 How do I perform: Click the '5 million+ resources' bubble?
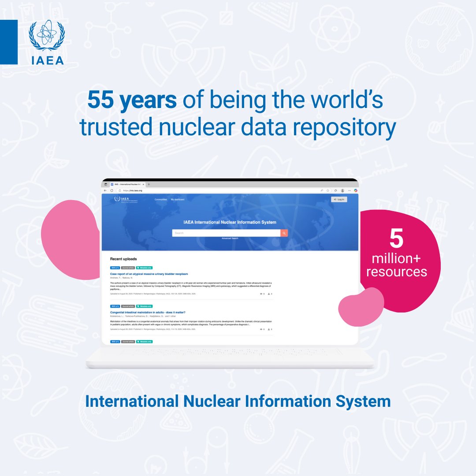click(399, 260)
